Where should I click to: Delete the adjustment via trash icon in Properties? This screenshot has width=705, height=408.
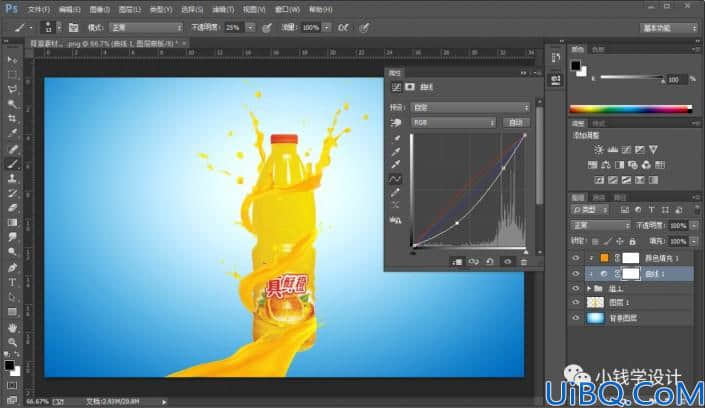point(524,262)
